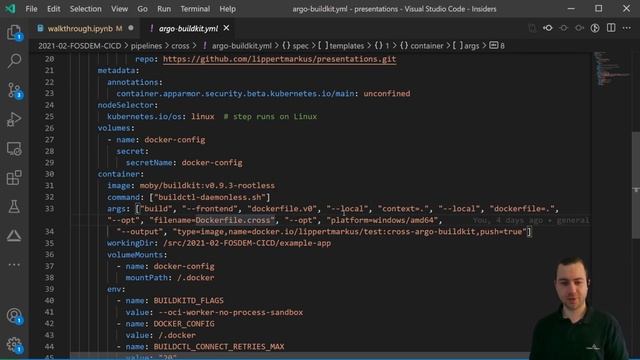Image resolution: width=640 pixels, height=360 pixels.
Task: Open the Terminal menu
Action: click(195, 9)
